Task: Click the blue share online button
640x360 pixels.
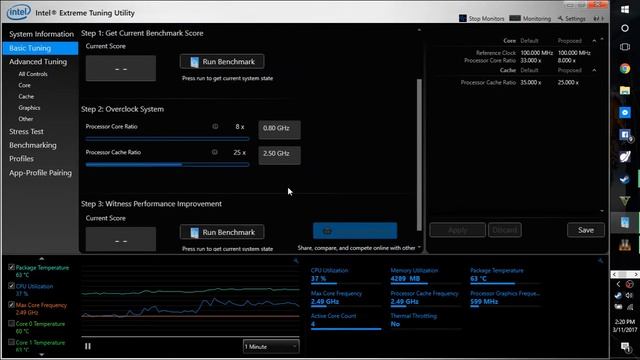Action: (x=355, y=231)
